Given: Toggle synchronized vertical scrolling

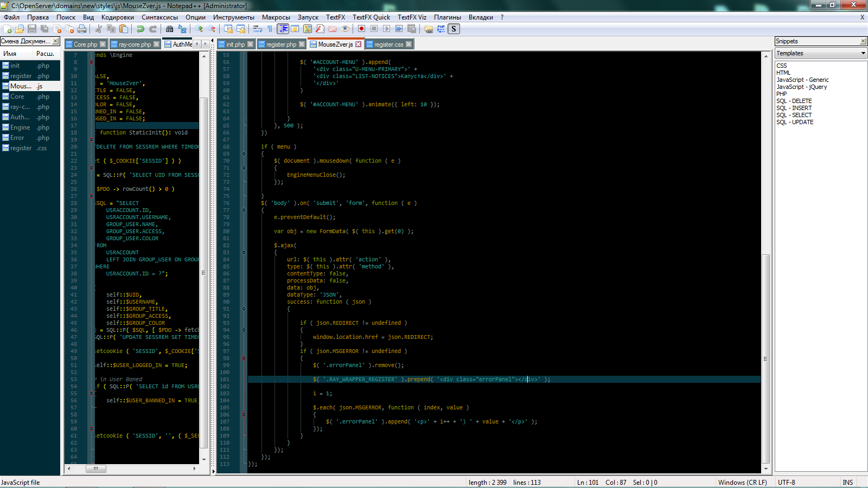Looking at the screenshot, I should pyautogui.click(x=228, y=29).
